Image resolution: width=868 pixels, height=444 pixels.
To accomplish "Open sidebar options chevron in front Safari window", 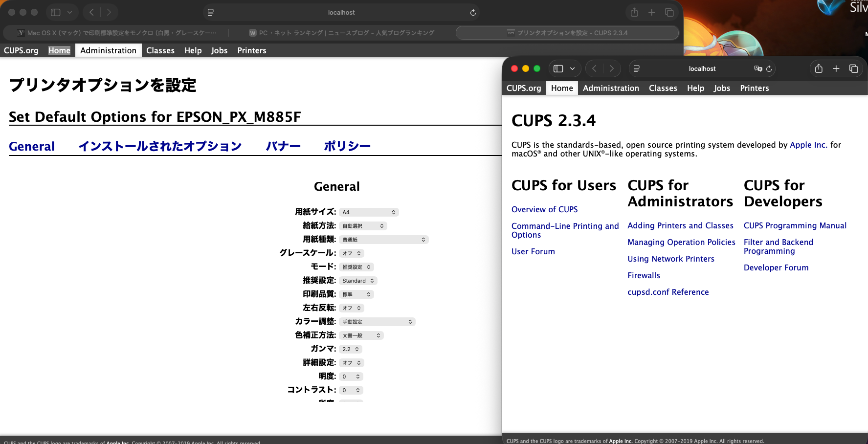I will coord(572,68).
